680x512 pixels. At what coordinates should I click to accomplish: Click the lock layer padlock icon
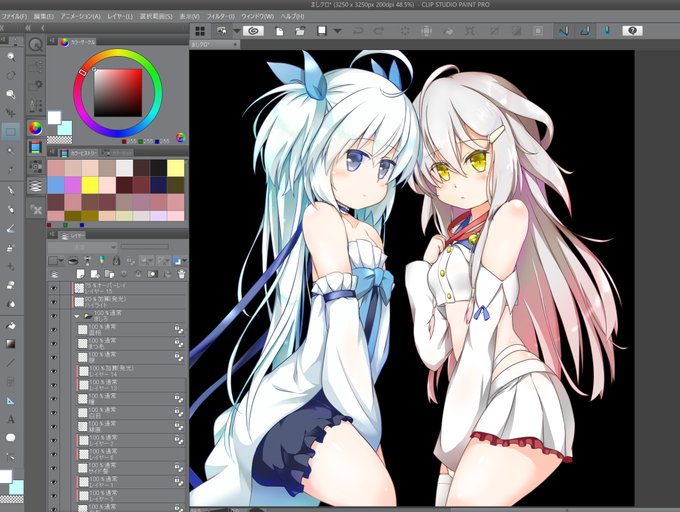click(116, 261)
